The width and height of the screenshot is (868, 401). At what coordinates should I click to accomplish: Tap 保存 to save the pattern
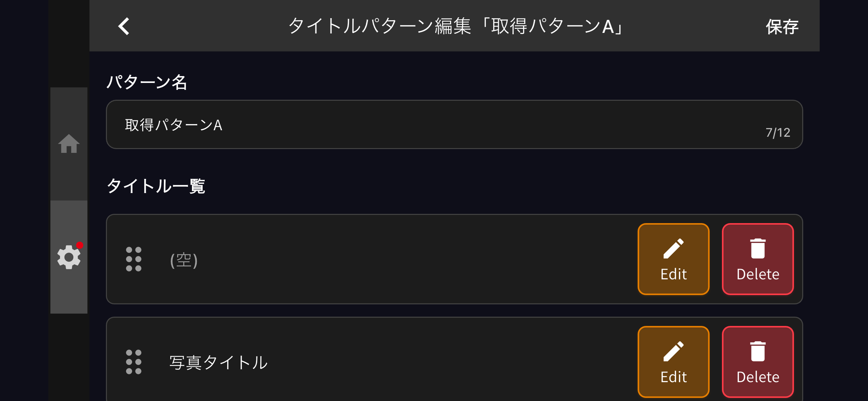click(x=782, y=27)
